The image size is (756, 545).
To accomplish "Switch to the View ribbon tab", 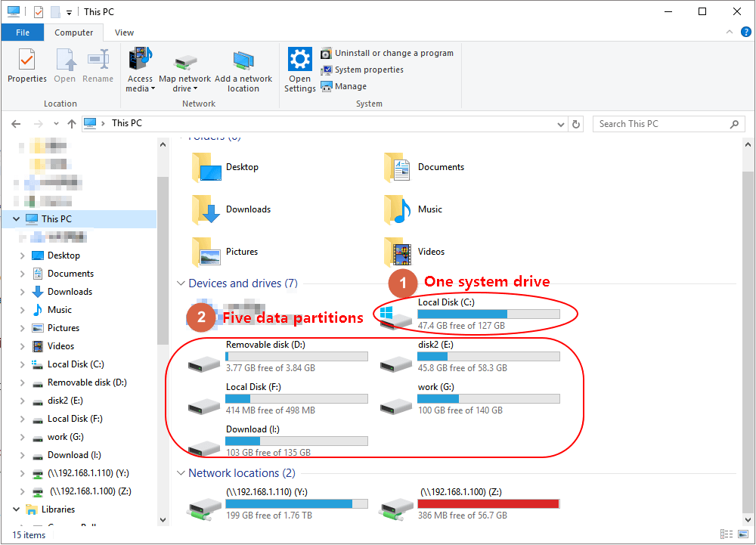I will pos(125,33).
